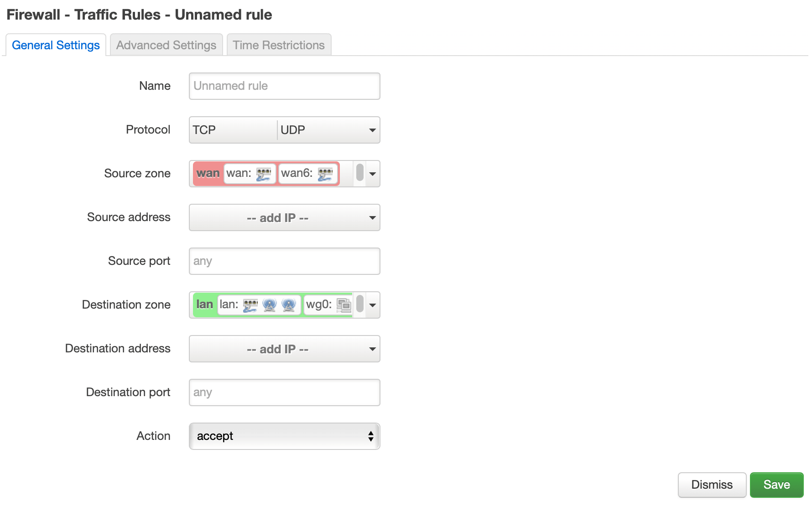The width and height of the screenshot is (812, 506).
Task: Open the Protocol dropdown arrow
Action: click(372, 130)
